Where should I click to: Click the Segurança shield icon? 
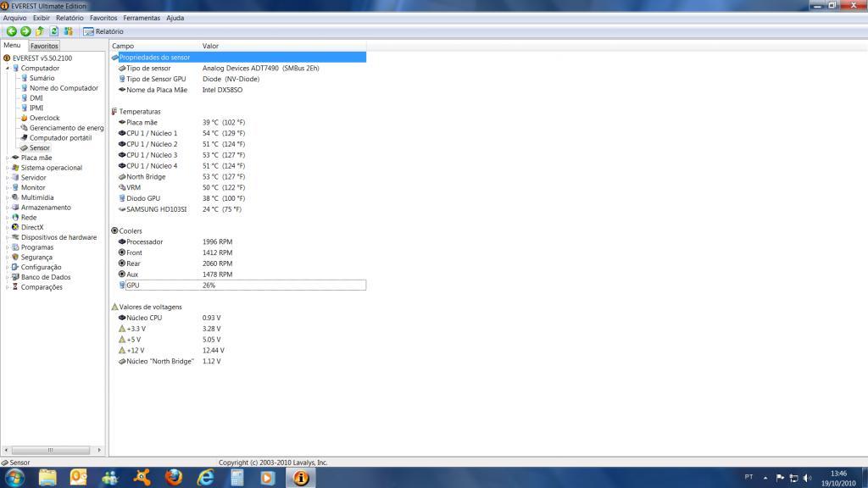click(15, 258)
